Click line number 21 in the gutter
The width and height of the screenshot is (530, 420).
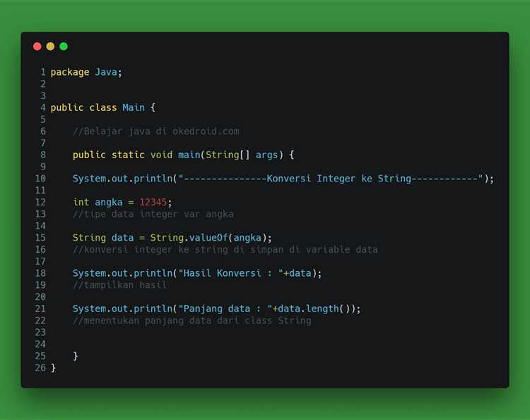[x=40, y=308]
